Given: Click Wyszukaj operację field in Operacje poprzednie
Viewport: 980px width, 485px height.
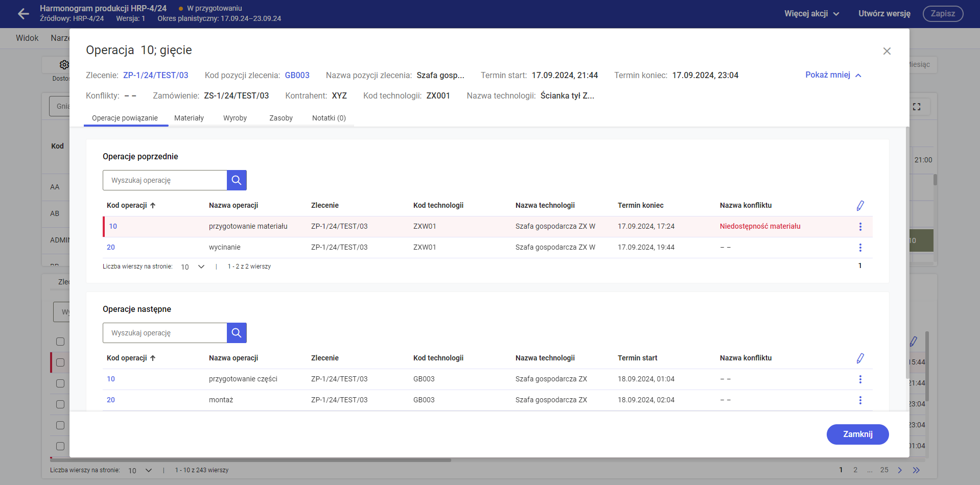Looking at the screenshot, I should 165,180.
